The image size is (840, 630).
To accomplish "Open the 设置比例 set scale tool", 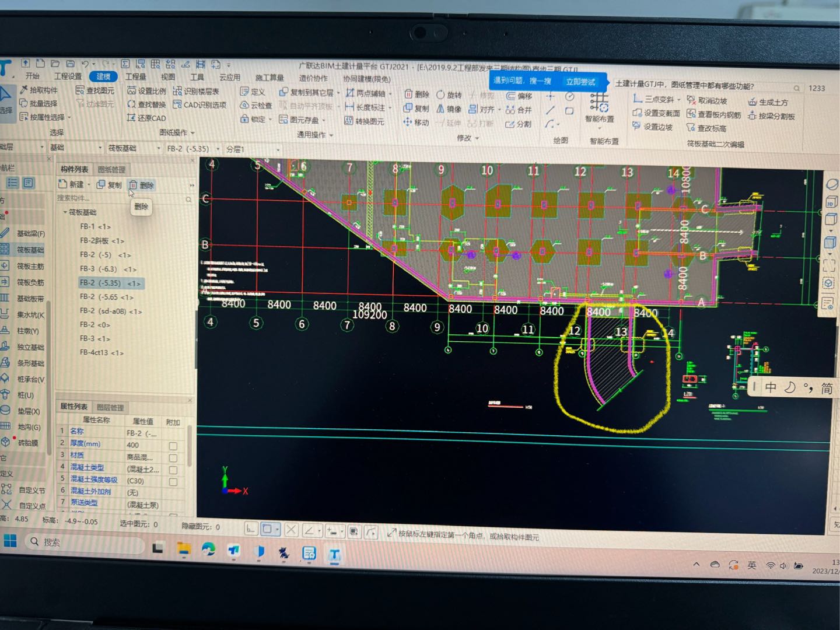I will 146,91.
